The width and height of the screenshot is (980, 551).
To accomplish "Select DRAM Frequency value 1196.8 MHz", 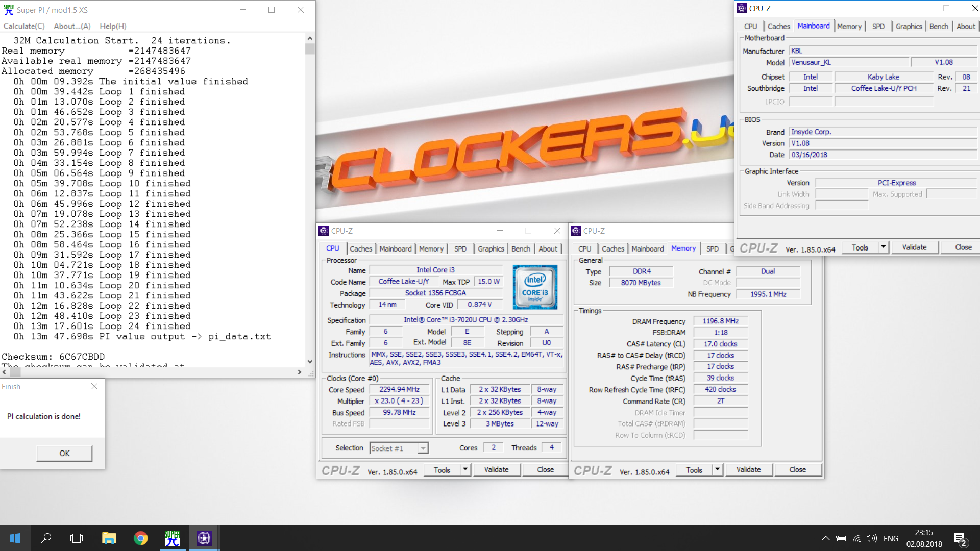I will coord(720,321).
